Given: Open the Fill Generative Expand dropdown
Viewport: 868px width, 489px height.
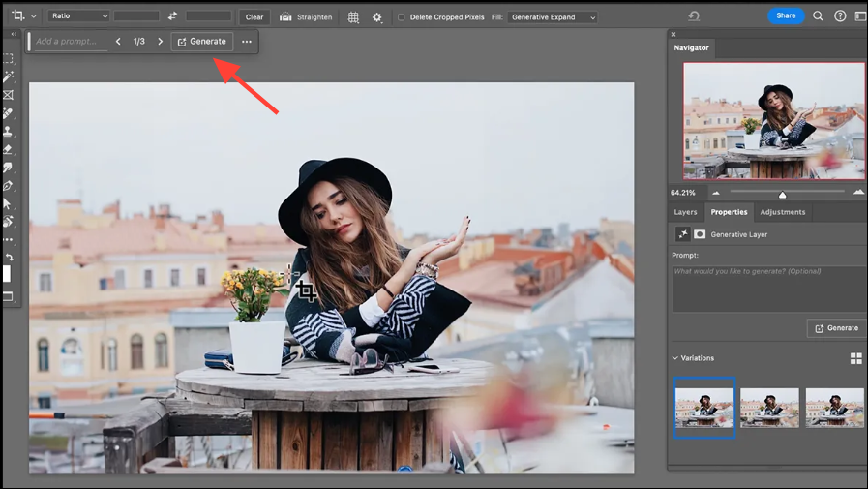Looking at the screenshot, I should tap(552, 17).
